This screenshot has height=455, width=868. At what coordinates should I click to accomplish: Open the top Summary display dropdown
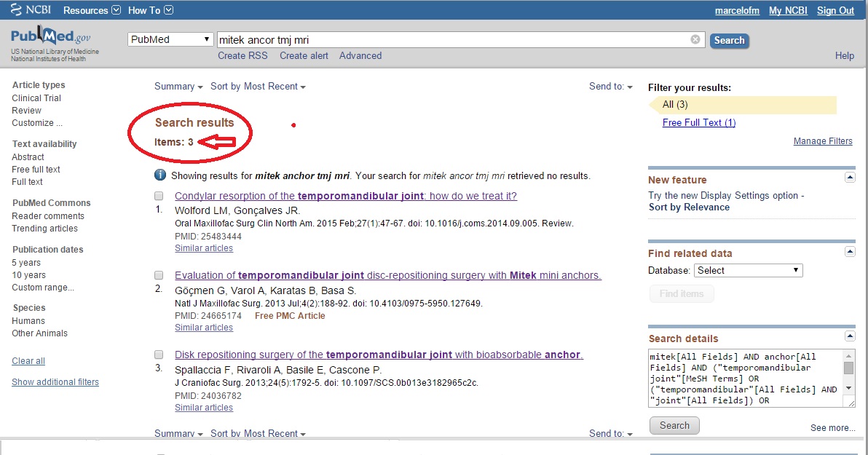click(178, 87)
